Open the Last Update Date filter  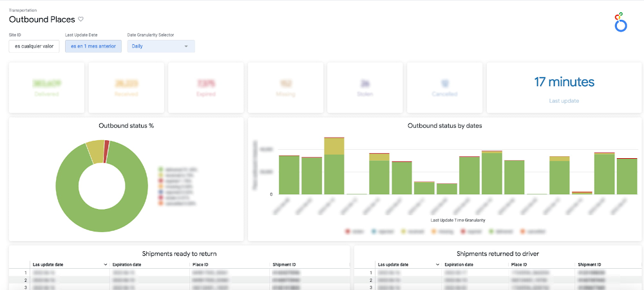[x=93, y=46]
